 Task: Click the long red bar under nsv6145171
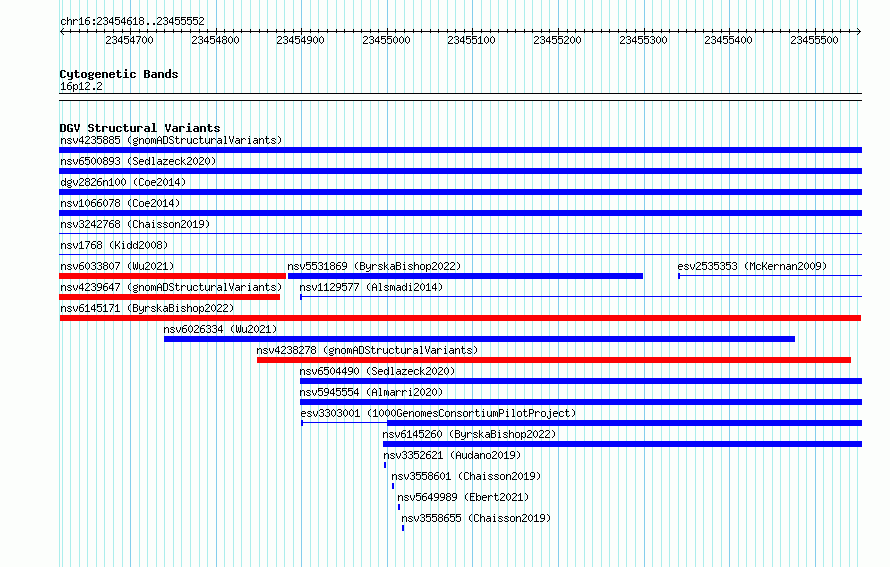[460, 318]
